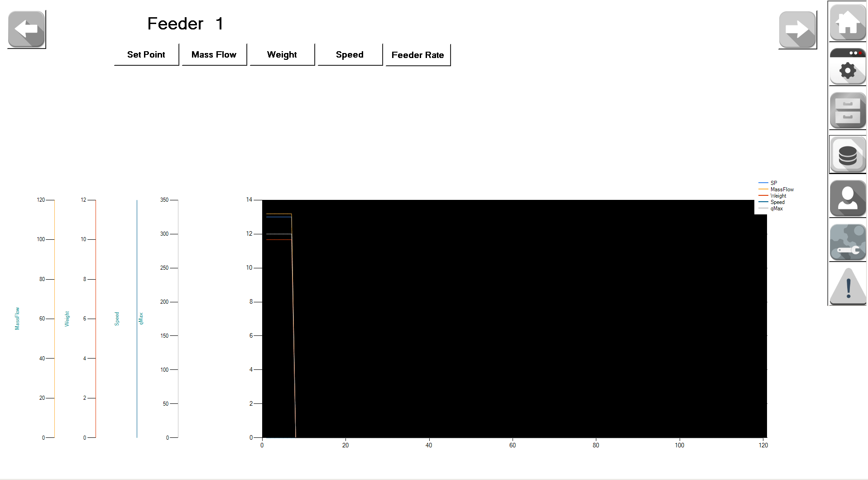Click the SP legend entry

click(x=773, y=183)
